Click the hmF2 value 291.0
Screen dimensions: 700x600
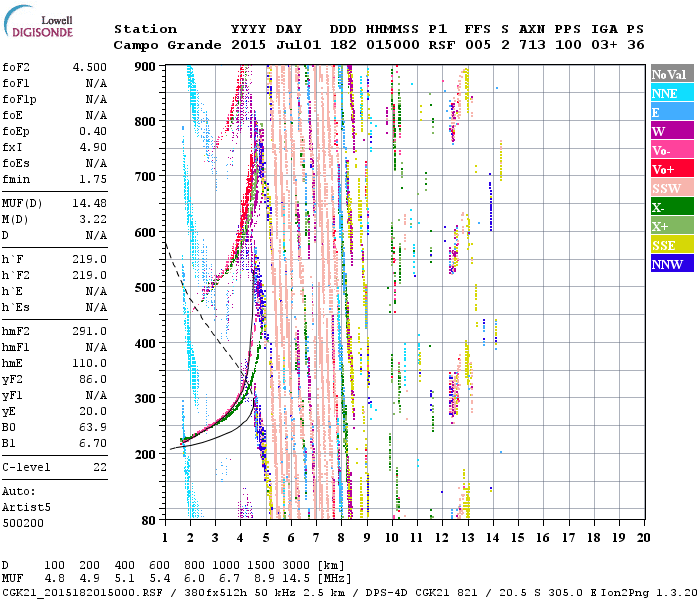[x=90, y=331]
